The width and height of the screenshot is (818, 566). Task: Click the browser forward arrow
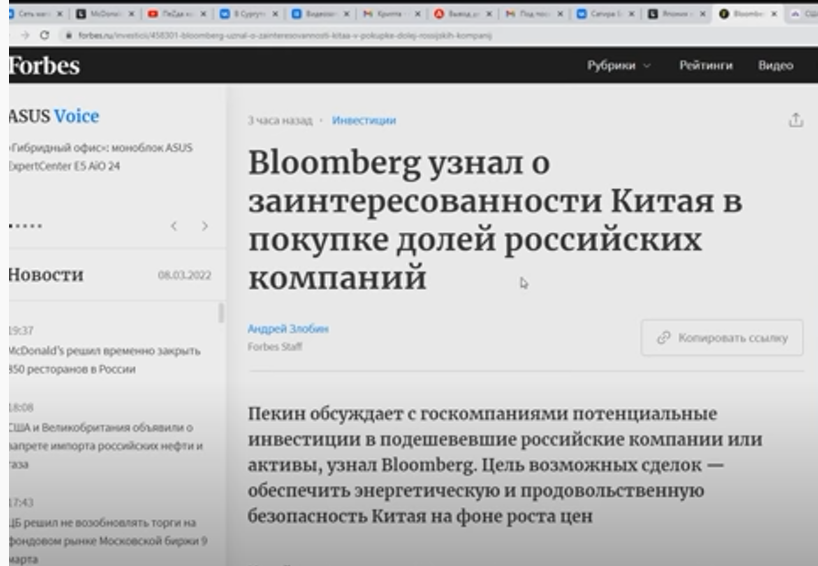coord(23,35)
